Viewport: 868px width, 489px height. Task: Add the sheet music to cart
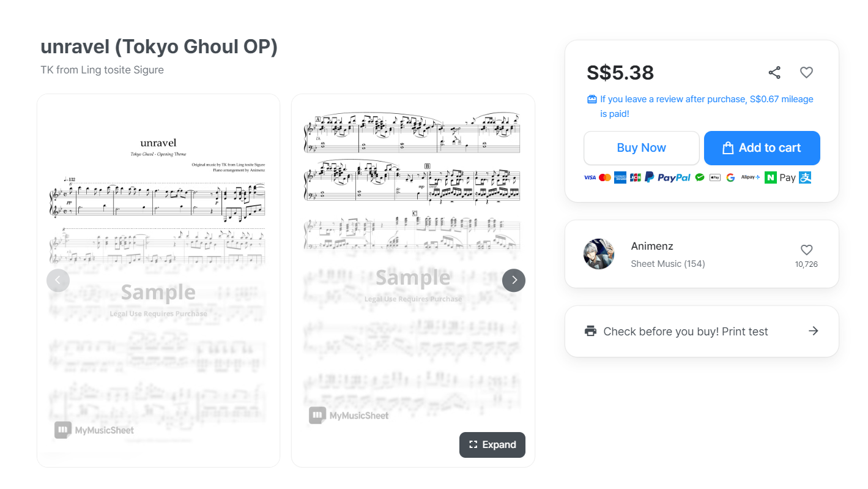[x=762, y=148]
